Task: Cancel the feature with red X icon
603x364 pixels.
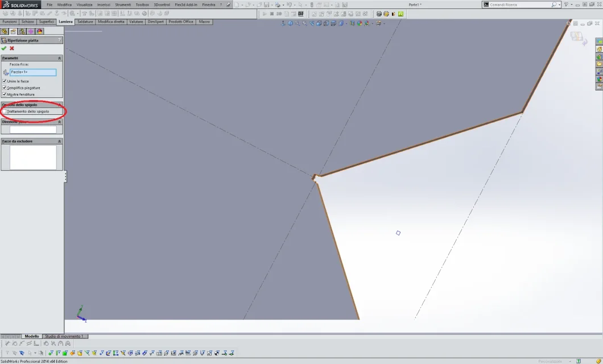Action: tap(12, 48)
